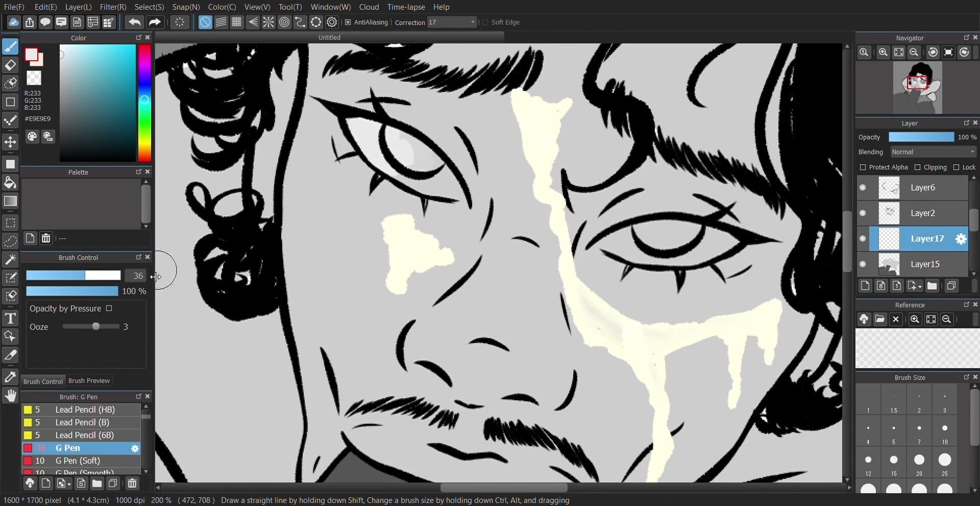Image resolution: width=980 pixels, height=506 pixels.
Task: Zoom in using Navigator zoom-in icon
Action: (883, 53)
